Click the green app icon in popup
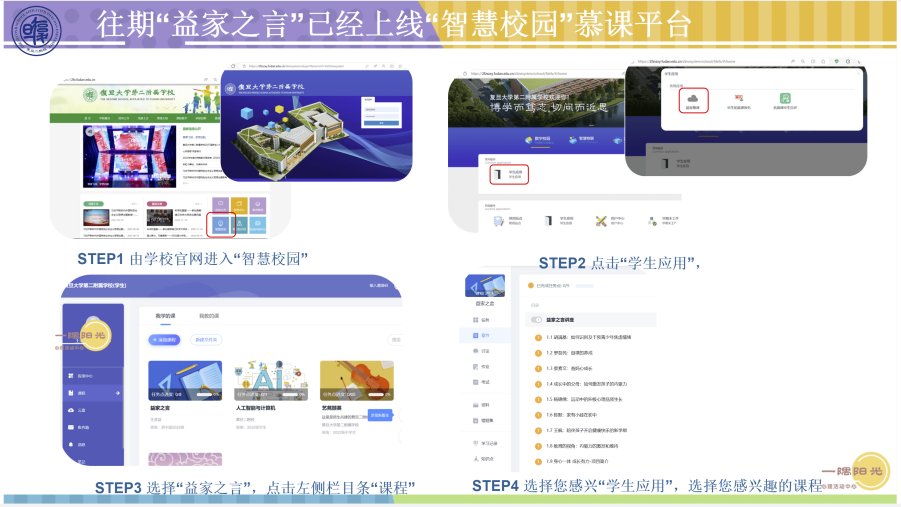The width and height of the screenshot is (901, 507). click(x=786, y=99)
